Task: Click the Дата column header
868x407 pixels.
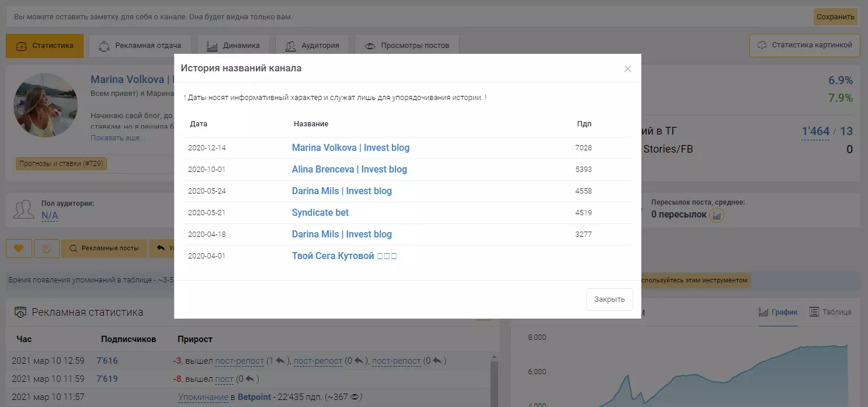Action: pyautogui.click(x=199, y=124)
